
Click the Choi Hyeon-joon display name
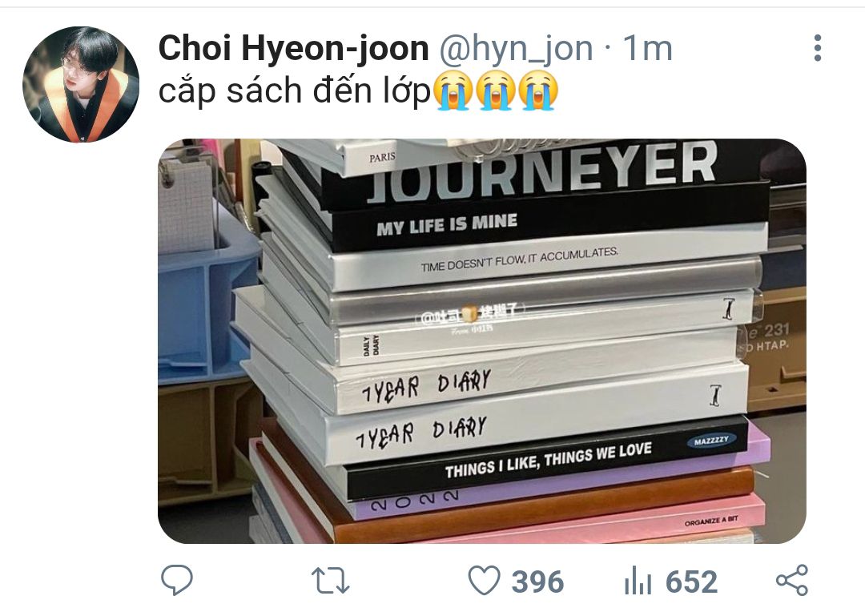[x=293, y=49]
